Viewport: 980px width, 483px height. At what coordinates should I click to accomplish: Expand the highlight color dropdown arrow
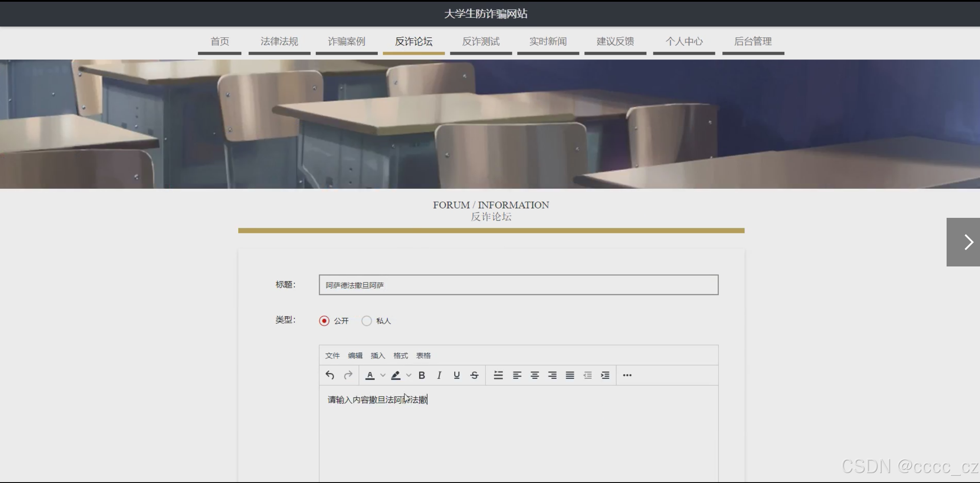[409, 375]
